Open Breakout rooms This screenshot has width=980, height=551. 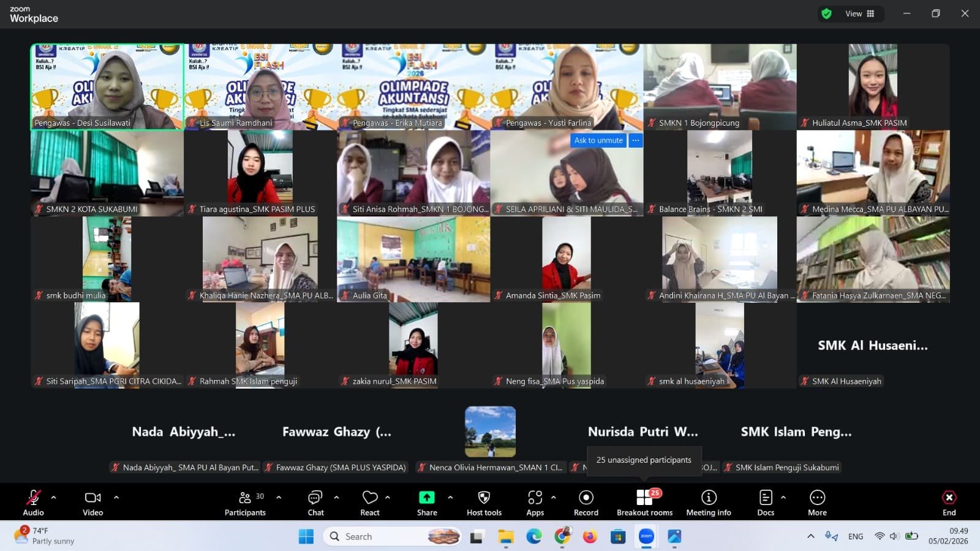(x=644, y=503)
